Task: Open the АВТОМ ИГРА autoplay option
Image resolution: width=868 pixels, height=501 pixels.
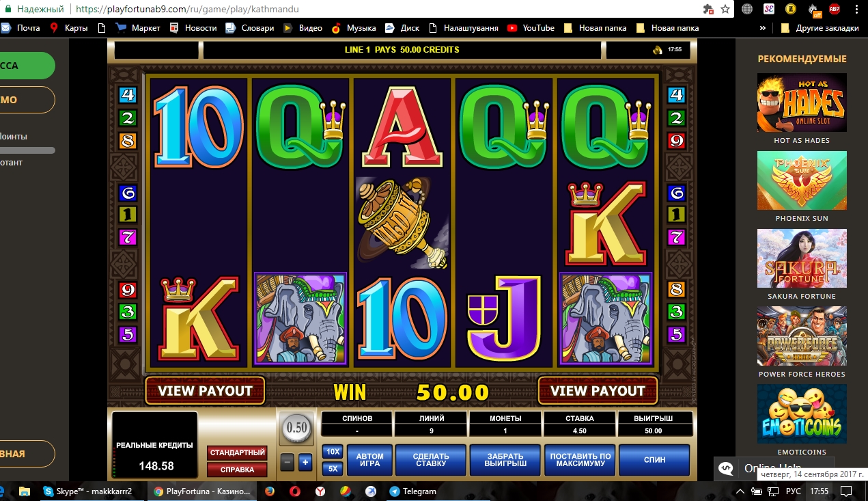Action: point(370,460)
